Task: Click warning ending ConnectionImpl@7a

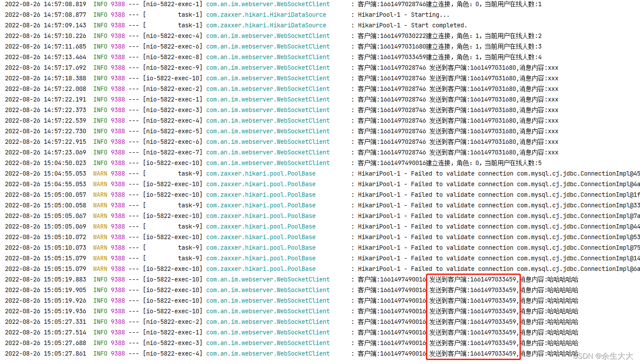Action: 499,216
